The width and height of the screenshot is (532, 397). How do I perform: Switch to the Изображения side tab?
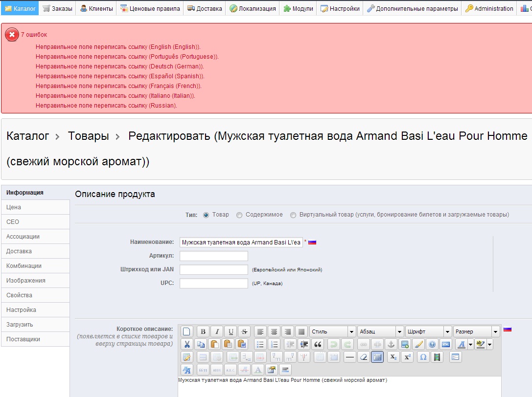coord(35,280)
